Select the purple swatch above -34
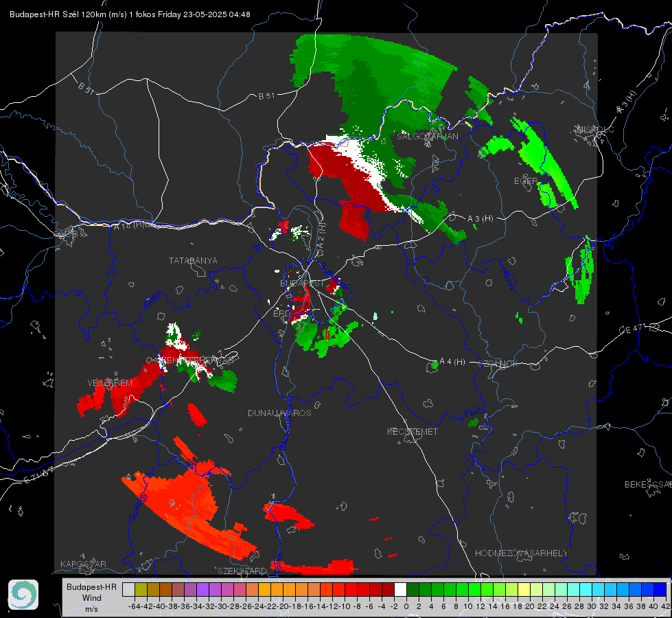The width and height of the screenshot is (672, 618). pos(202,590)
